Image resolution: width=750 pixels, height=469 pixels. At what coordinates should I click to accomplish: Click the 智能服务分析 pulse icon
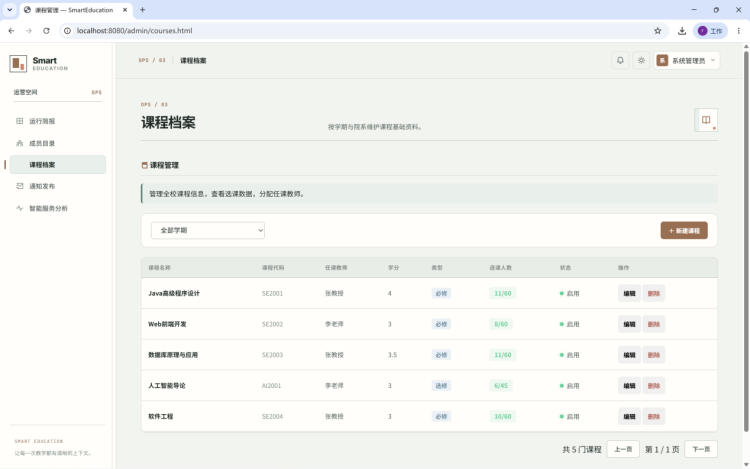pos(20,208)
